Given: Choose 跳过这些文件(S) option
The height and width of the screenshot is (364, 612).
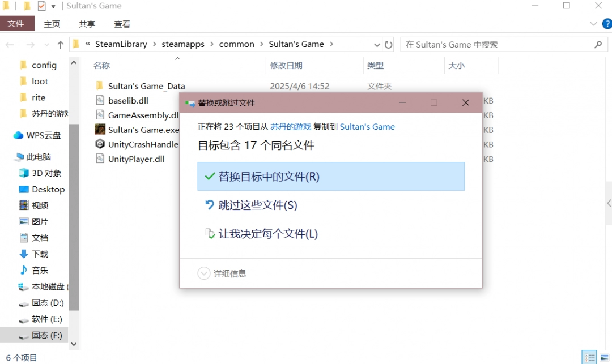Looking at the screenshot, I should [258, 205].
